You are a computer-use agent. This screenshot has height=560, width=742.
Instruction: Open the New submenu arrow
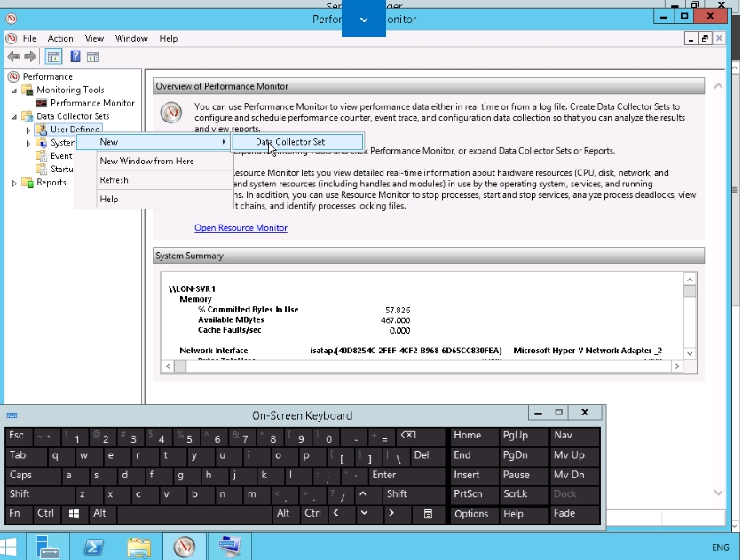pyautogui.click(x=224, y=142)
